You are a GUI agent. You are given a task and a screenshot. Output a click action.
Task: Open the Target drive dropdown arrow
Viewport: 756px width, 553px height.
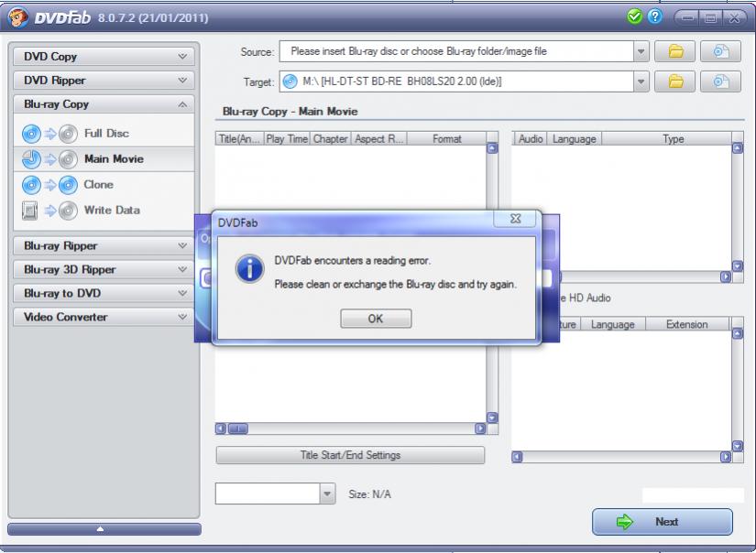pyautogui.click(x=641, y=81)
